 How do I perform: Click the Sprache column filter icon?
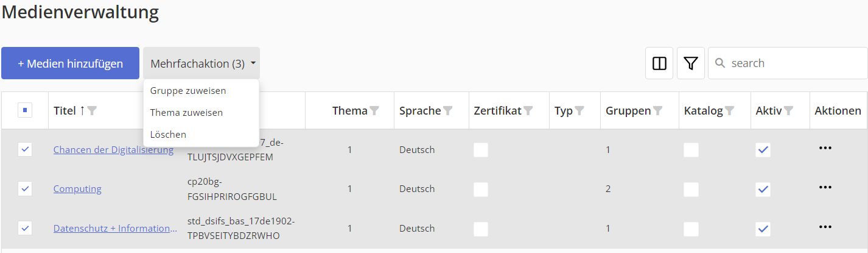448,111
